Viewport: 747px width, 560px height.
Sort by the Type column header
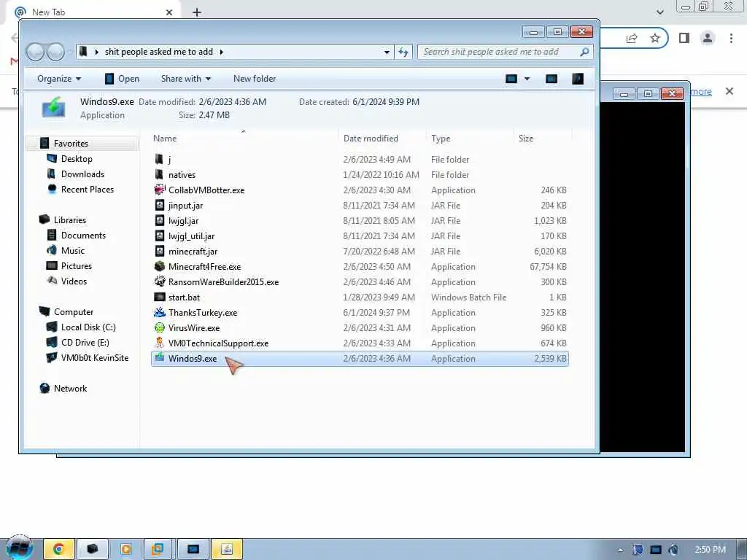coord(470,139)
